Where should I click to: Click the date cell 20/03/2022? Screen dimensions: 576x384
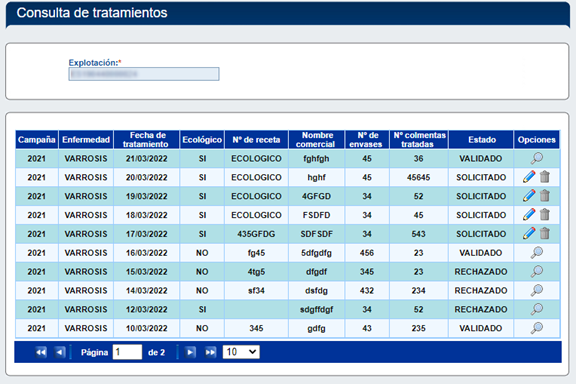(x=147, y=177)
